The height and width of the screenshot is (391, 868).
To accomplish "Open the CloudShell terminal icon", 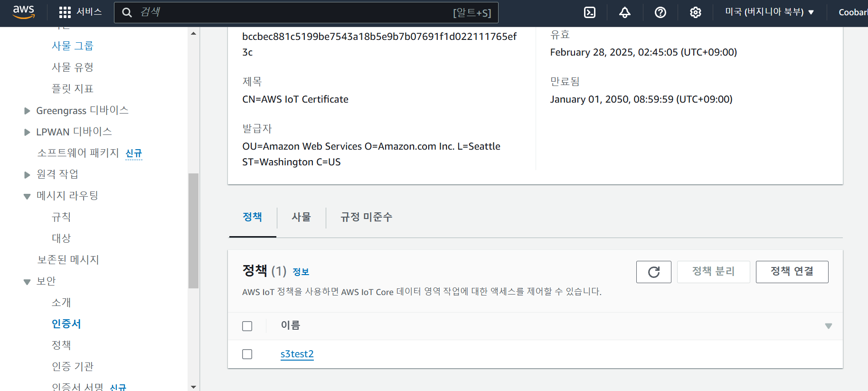I will (589, 12).
